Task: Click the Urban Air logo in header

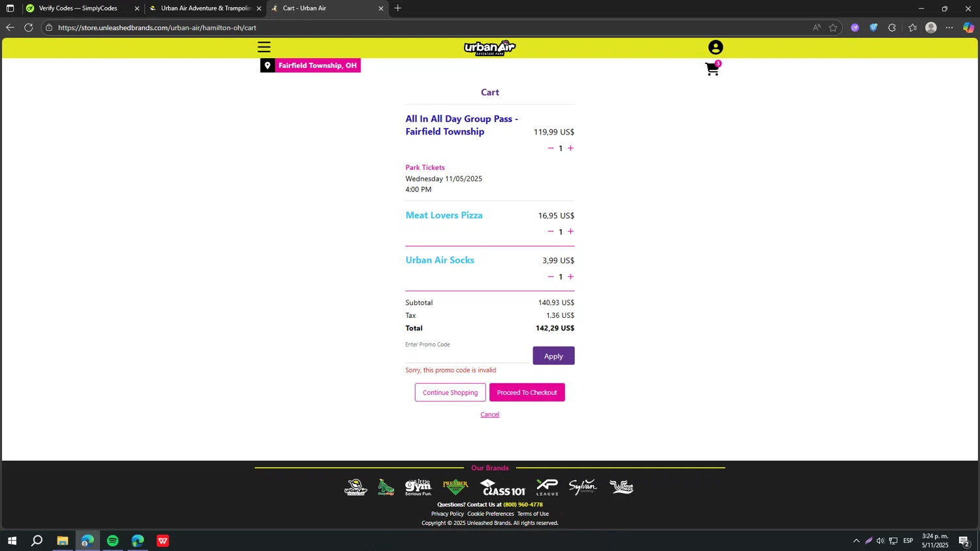Action: [490, 48]
